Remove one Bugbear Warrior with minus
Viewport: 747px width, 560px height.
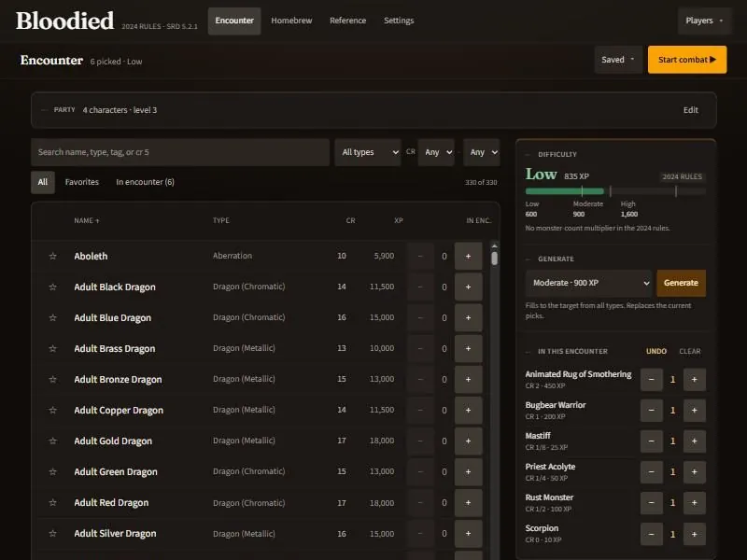(x=651, y=410)
